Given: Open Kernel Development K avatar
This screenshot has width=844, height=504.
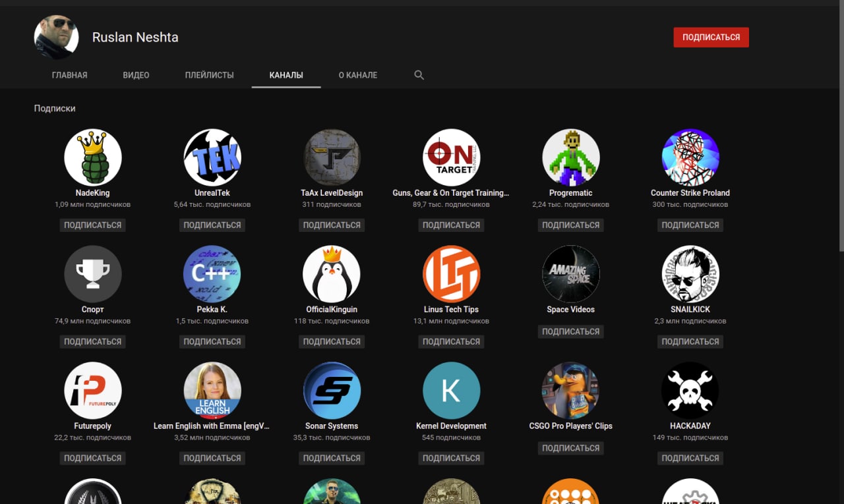Looking at the screenshot, I should click(x=452, y=391).
